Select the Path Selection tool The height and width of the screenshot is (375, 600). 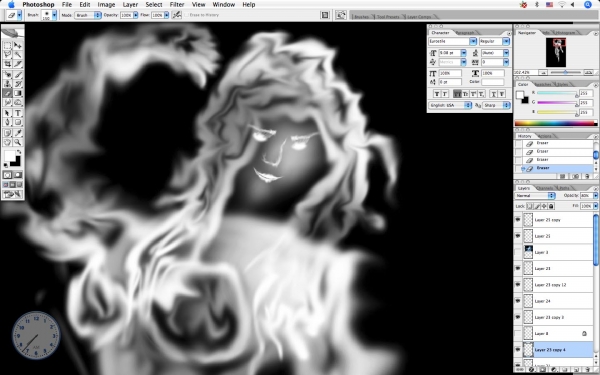point(7,113)
